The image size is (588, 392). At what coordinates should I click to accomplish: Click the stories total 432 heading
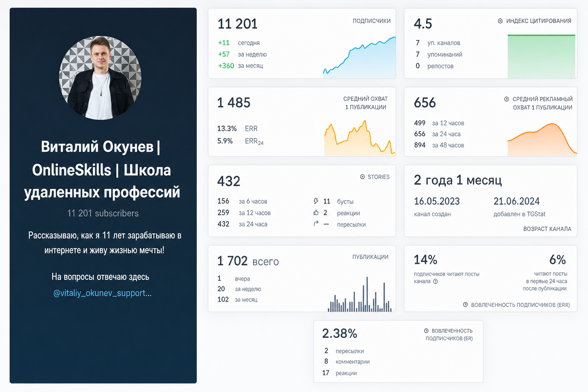click(x=229, y=181)
